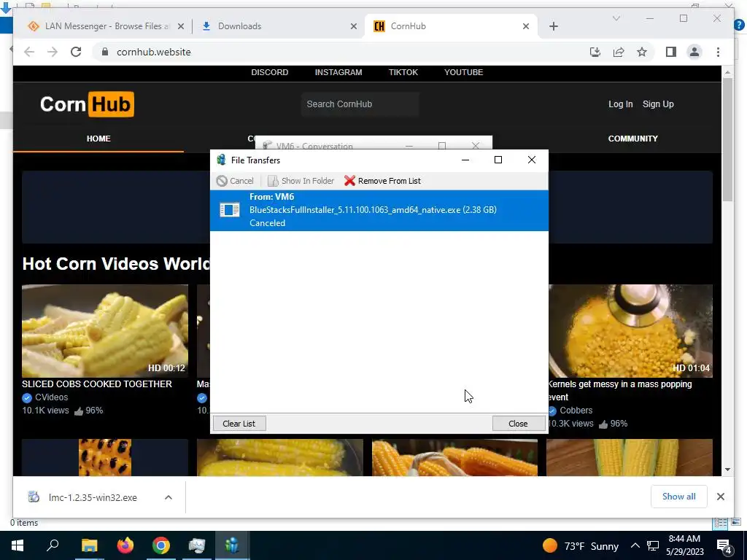Open the Chrome profile avatar
The height and width of the screenshot is (560, 747).
pyautogui.click(x=694, y=52)
